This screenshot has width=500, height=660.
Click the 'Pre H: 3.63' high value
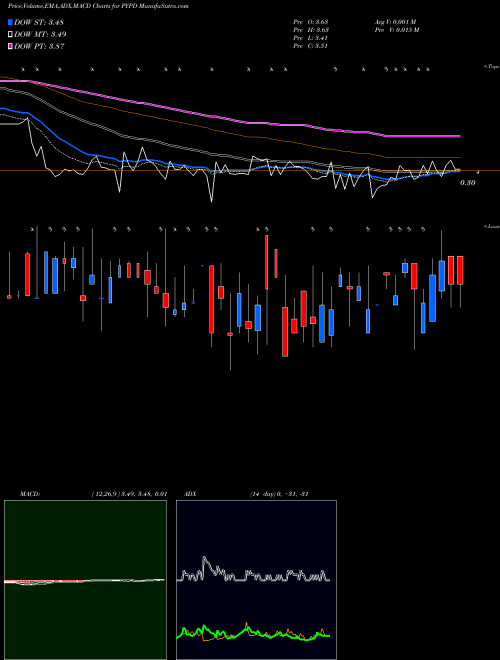[311, 30]
